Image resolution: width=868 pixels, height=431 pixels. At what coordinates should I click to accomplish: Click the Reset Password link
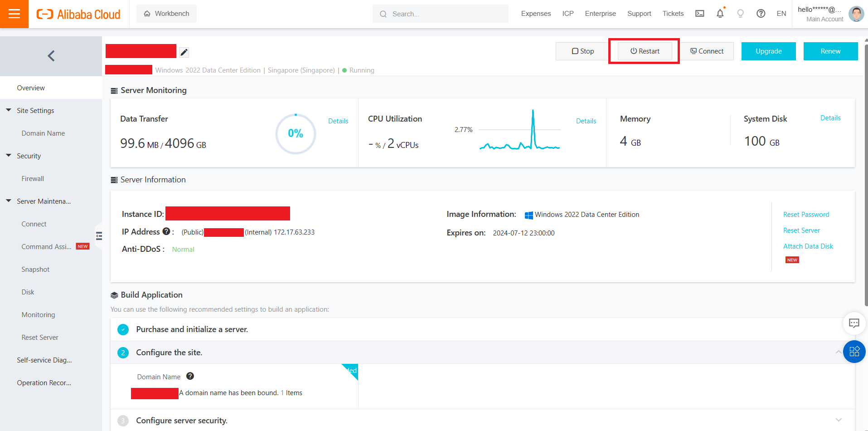click(806, 214)
